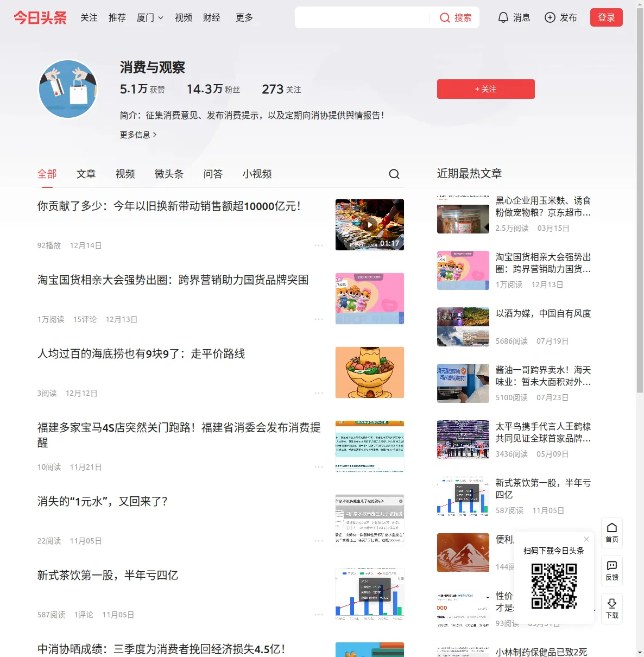Go to 首页 using the house icon
Image resolution: width=644 pixels, height=657 pixels.
pos(612,527)
